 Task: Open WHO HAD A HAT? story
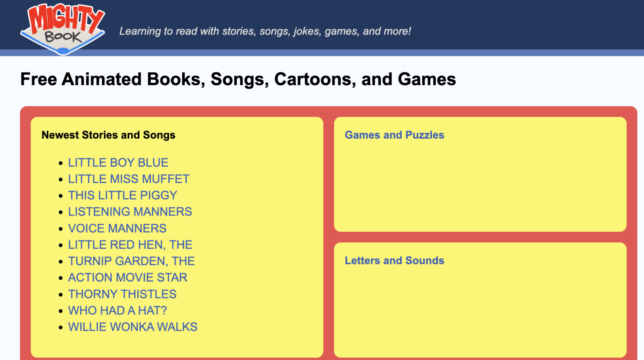coord(117,311)
